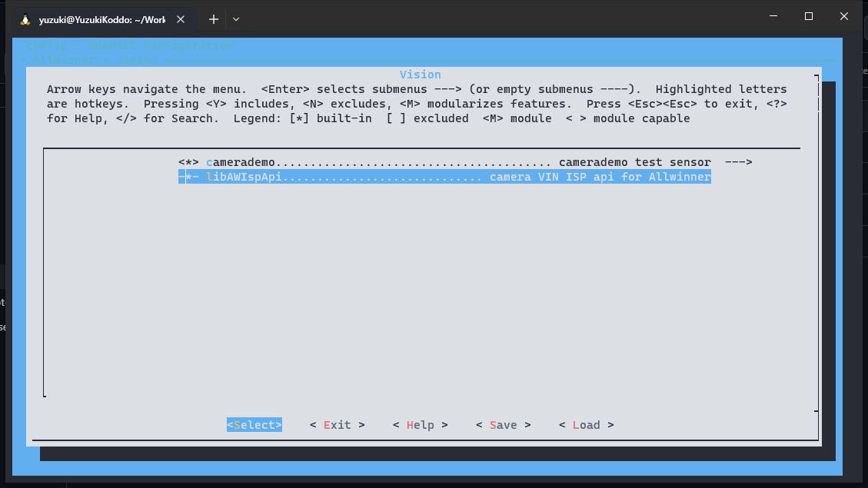Close the terminal window
The image size is (868, 488).
(x=844, y=16)
